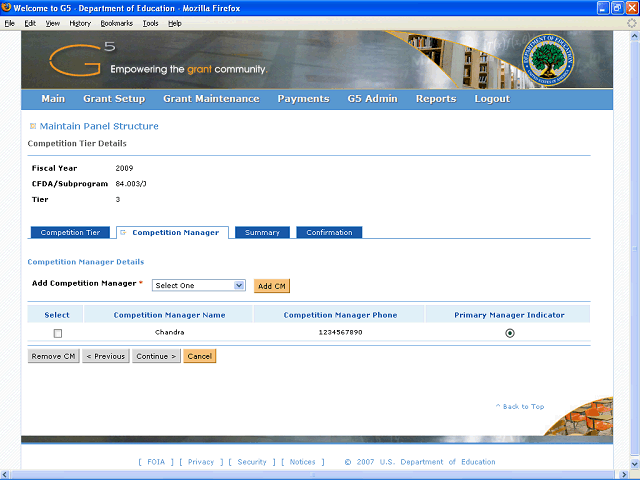The image size is (640, 480).
Task: Switch to the Summary tab
Action: pyautogui.click(x=262, y=232)
